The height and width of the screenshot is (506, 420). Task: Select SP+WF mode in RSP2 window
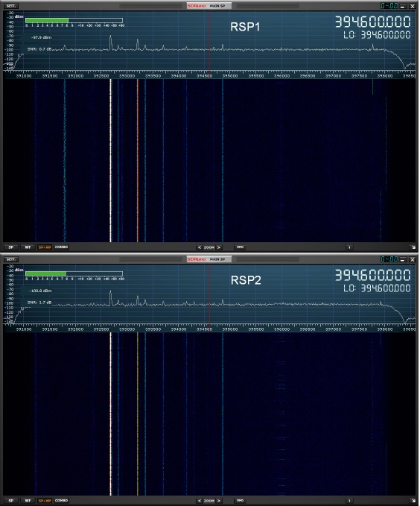(45, 501)
